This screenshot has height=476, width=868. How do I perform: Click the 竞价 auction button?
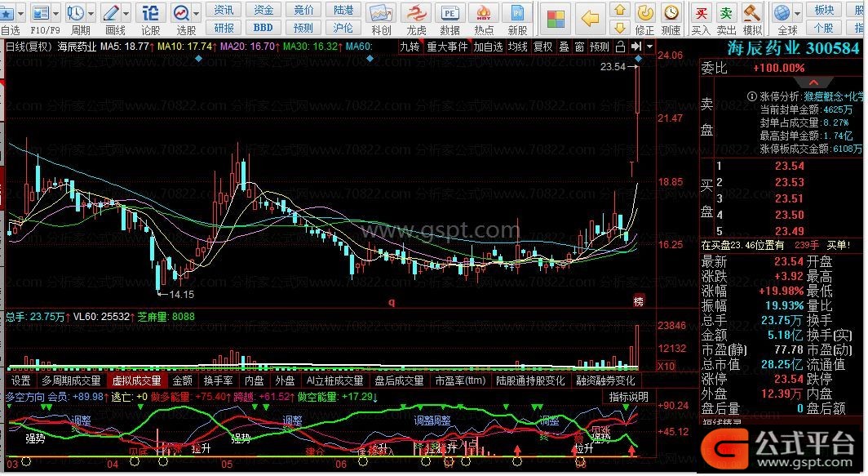(303, 10)
